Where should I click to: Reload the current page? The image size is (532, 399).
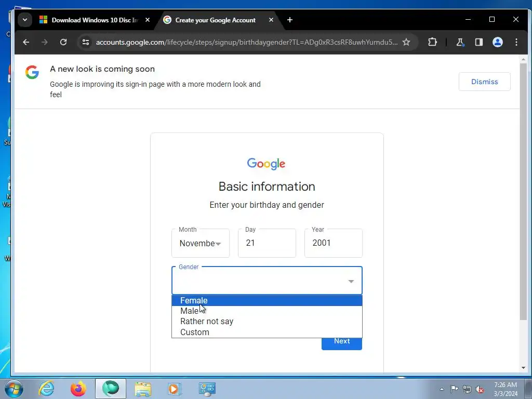tap(63, 42)
